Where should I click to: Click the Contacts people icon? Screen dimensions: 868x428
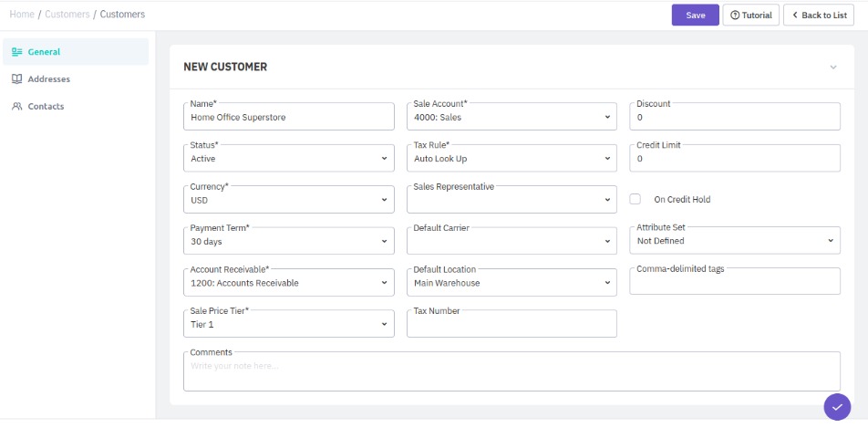pyautogui.click(x=16, y=107)
